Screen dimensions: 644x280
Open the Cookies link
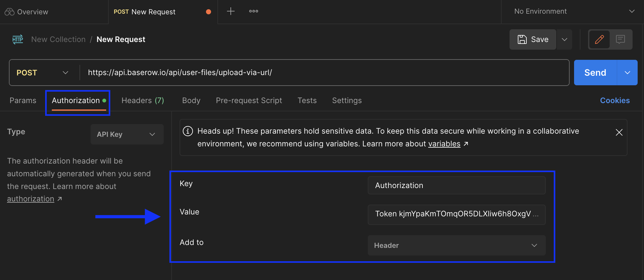tap(615, 101)
